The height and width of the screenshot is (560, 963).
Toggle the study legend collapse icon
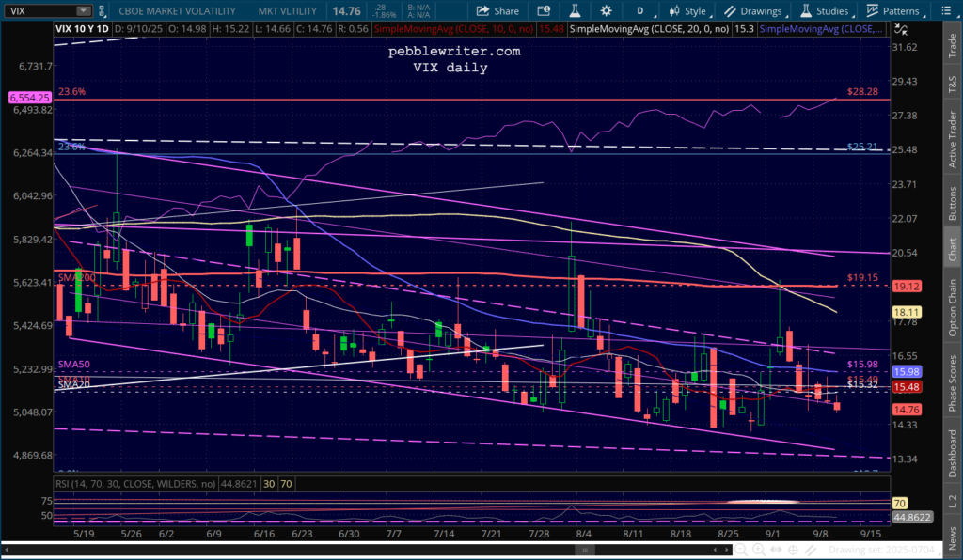(x=901, y=29)
